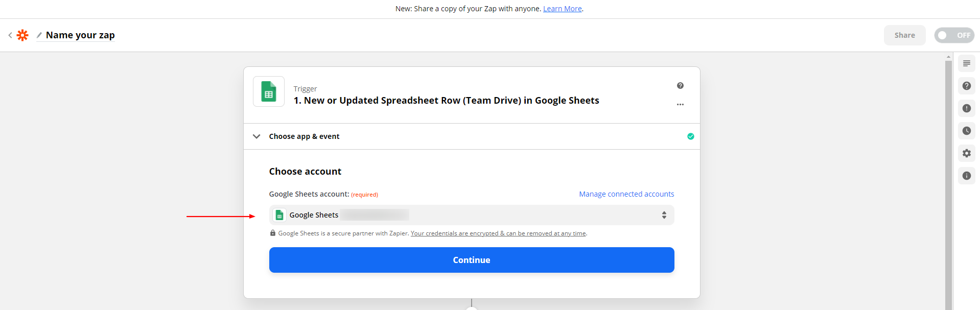Image resolution: width=980 pixels, height=310 pixels.
Task: Open the alerts exclamation sidebar icon
Action: (966, 108)
